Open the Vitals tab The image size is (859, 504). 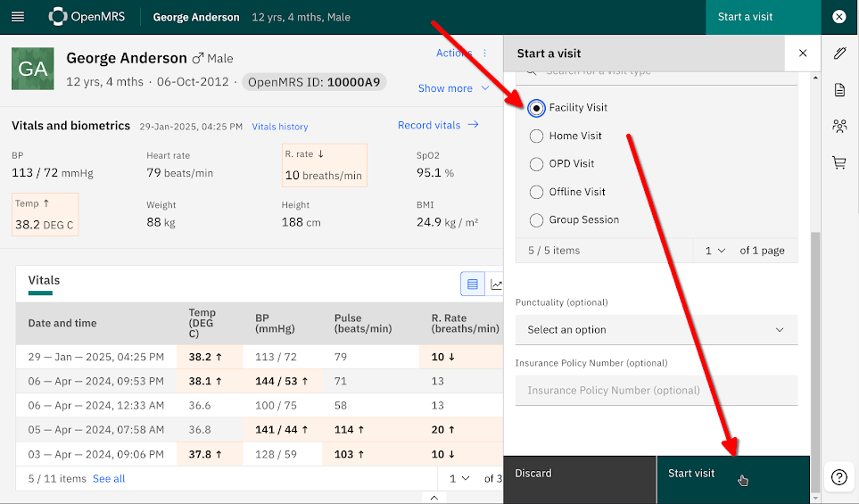click(x=44, y=280)
